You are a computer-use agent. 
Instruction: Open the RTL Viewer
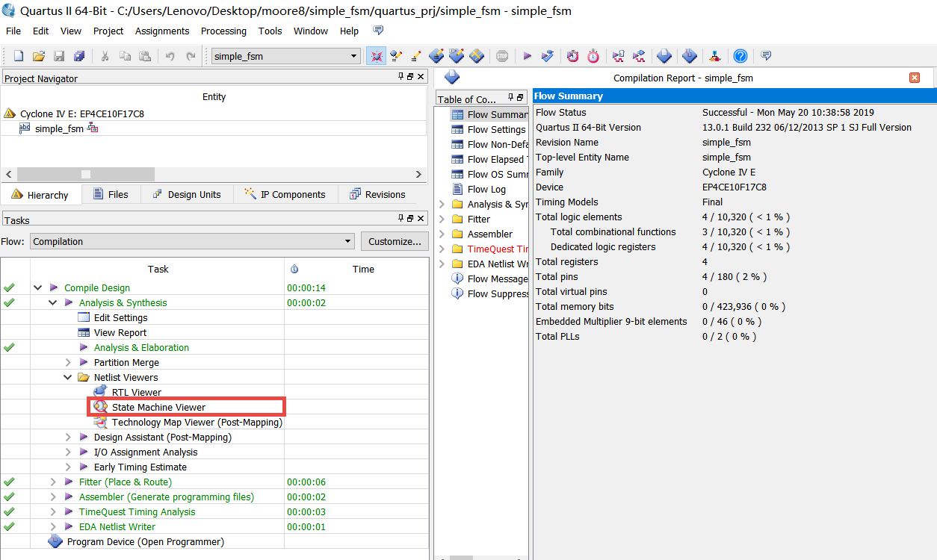(136, 392)
